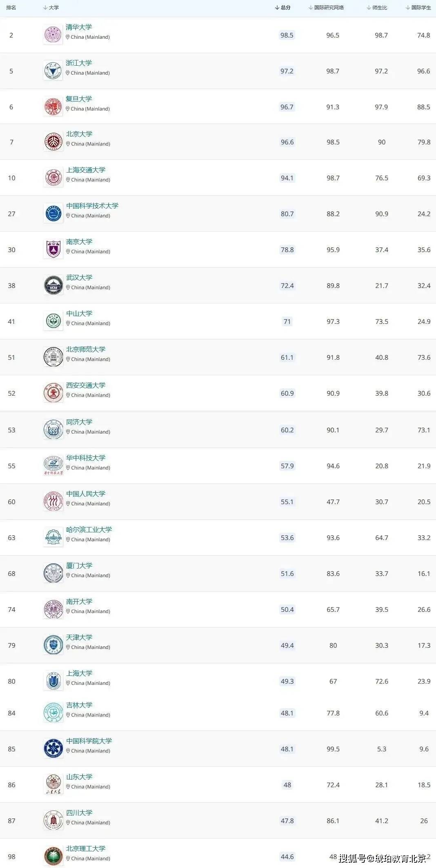The height and width of the screenshot is (868, 436).
Task: Click the USTC blue logo
Action: coord(53,213)
